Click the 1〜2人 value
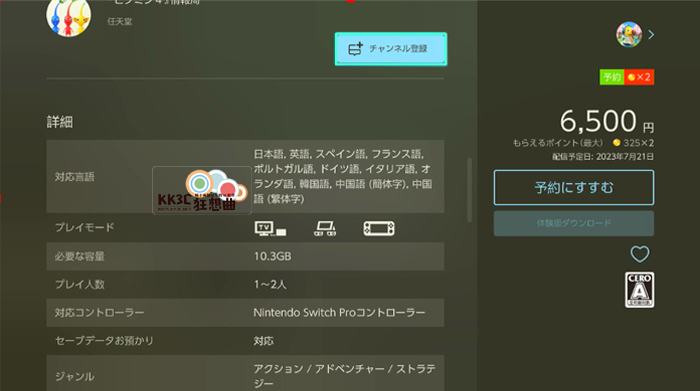This screenshot has width=700, height=391. (270, 284)
